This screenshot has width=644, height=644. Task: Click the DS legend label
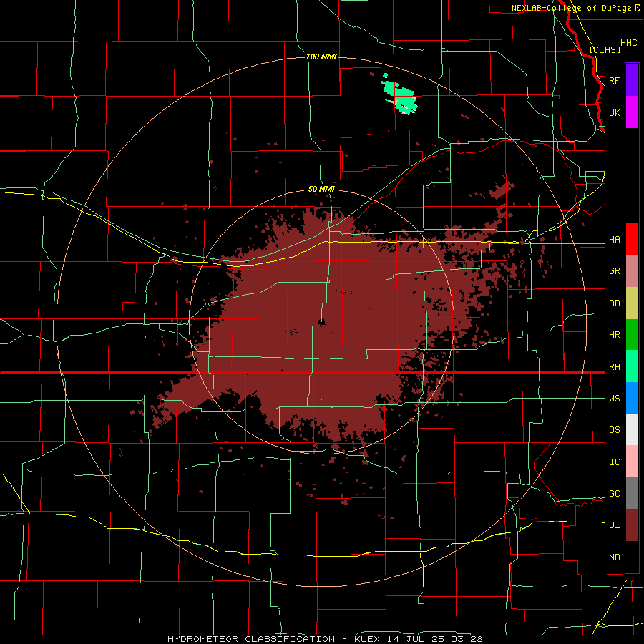pyautogui.click(x=614, y=430)
